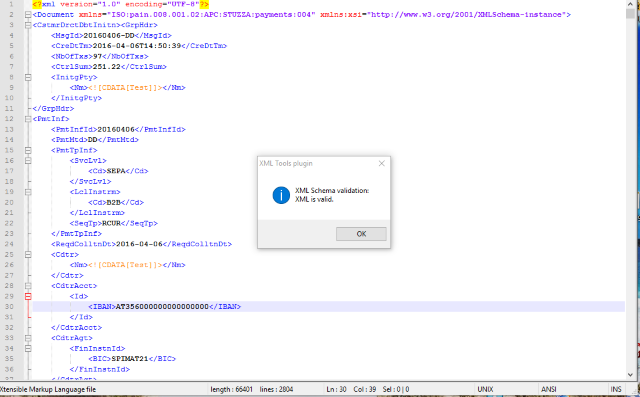The image size is (640, 397).
Task: Collapse the InitgPty fold marker
Action: coord(28,77)
